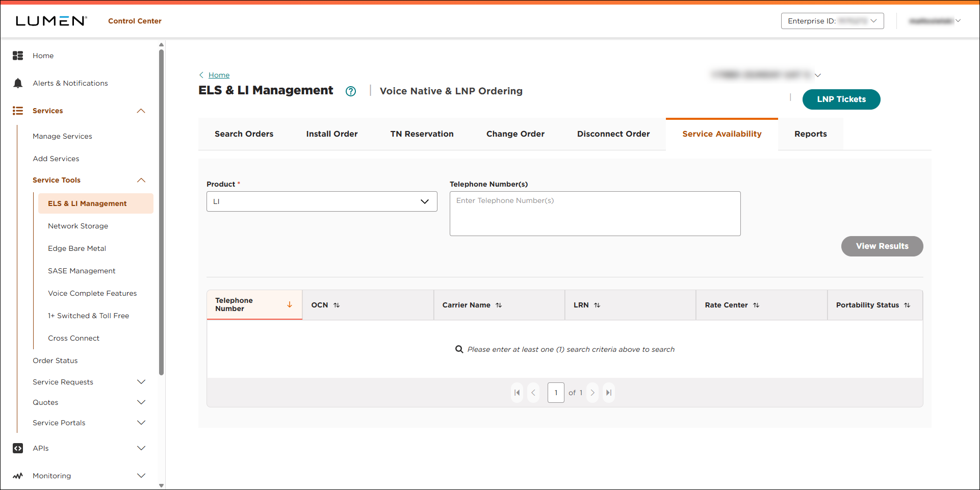This screenshot has width=980, height=490.
Task: Click the LNP Tickets button
Action: tap(841, 99)
